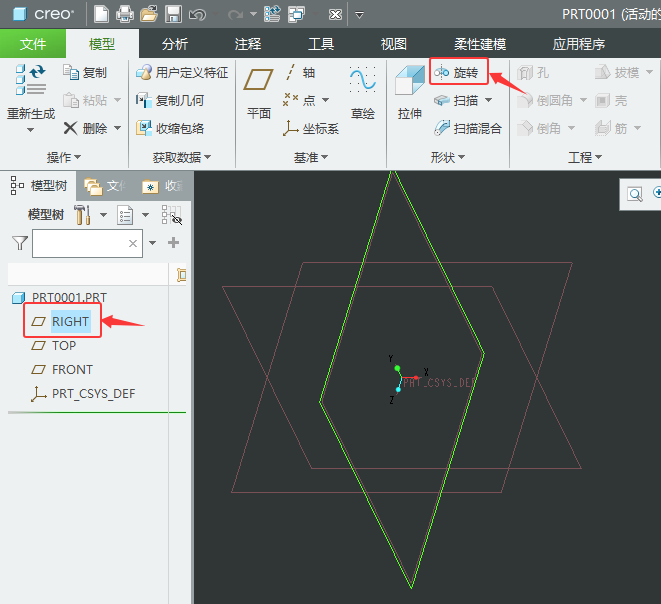Create a 坐标系 coordinate system
The width and height of the screenshot is (661, 604).
(311, 128)
